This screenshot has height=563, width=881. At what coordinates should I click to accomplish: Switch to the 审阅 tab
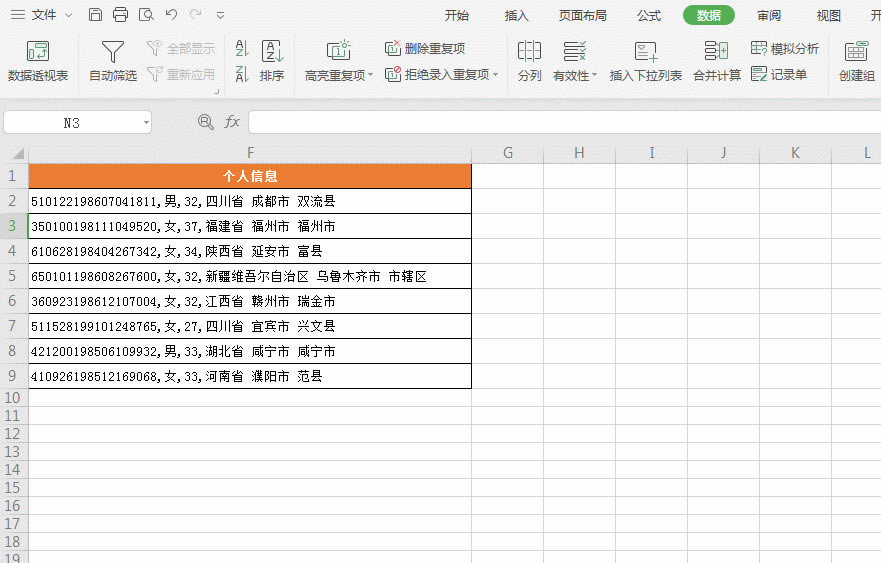coord(769,16)
